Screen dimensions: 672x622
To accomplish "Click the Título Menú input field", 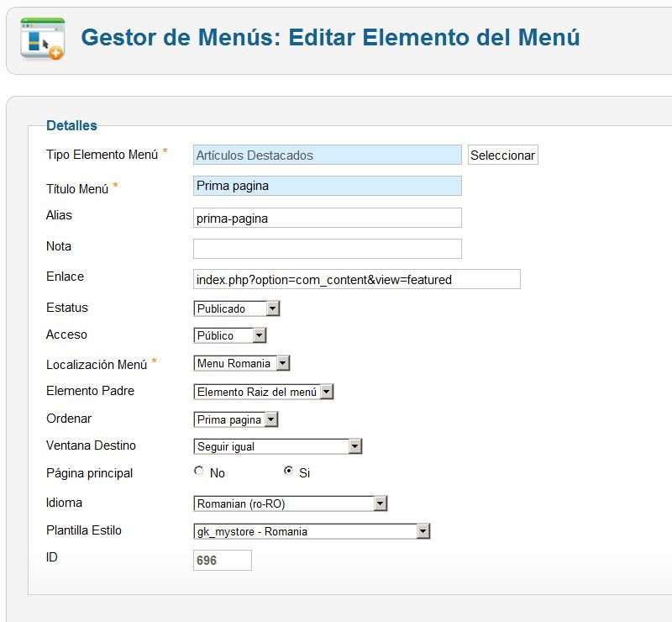I will 328,186.
